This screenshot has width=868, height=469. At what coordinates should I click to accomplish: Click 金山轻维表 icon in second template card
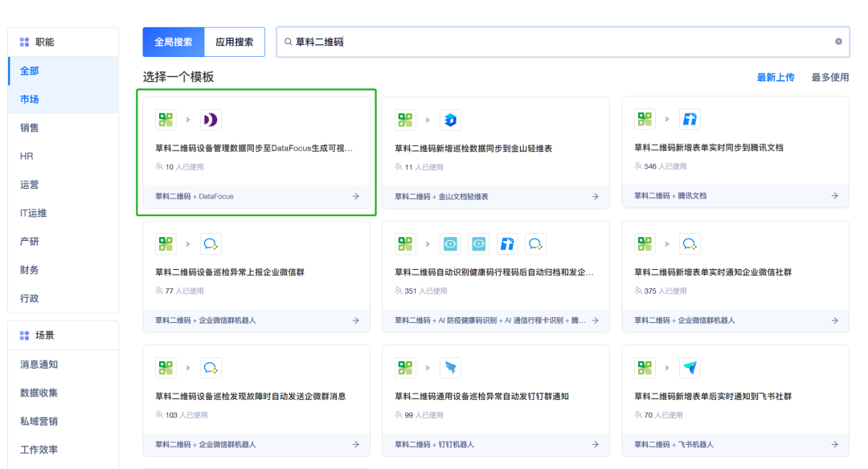[450, 120]
